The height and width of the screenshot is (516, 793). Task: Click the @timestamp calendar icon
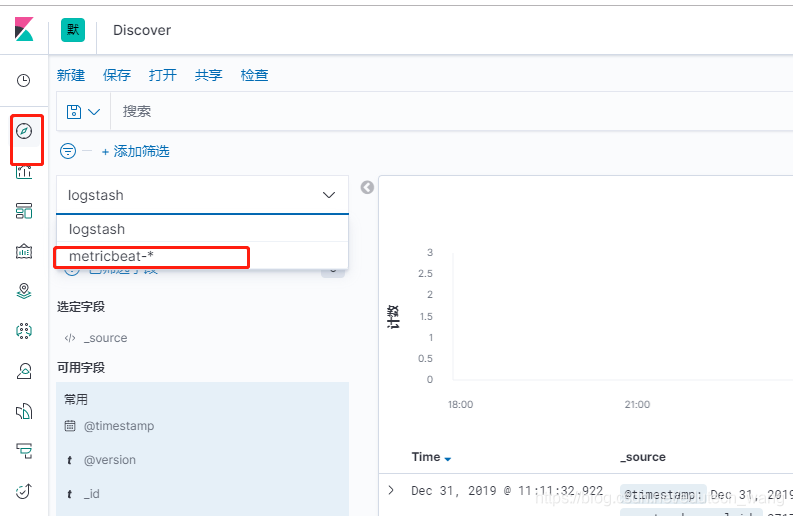point(70,426)
